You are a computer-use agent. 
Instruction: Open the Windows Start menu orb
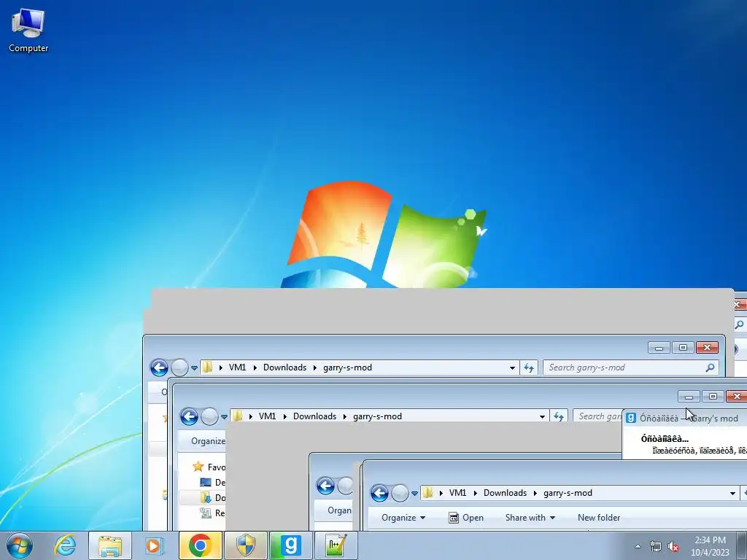pyautogui.click(x=20, y=545)
